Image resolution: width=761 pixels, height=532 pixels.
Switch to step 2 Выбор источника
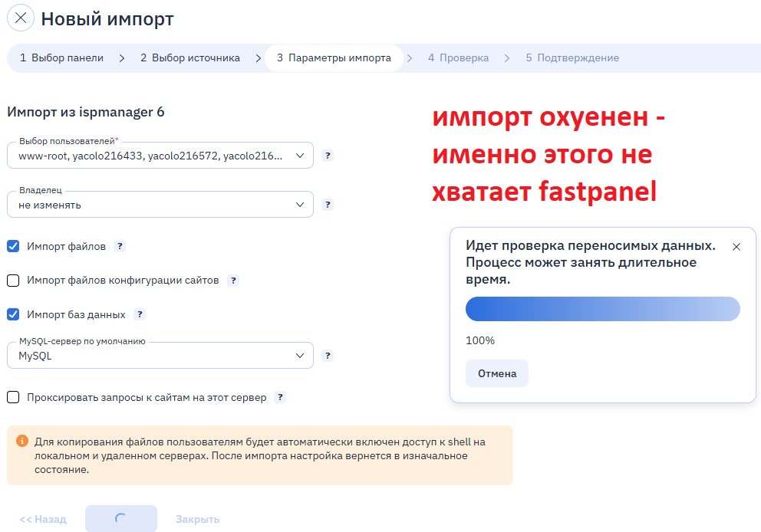coord(189,58)
